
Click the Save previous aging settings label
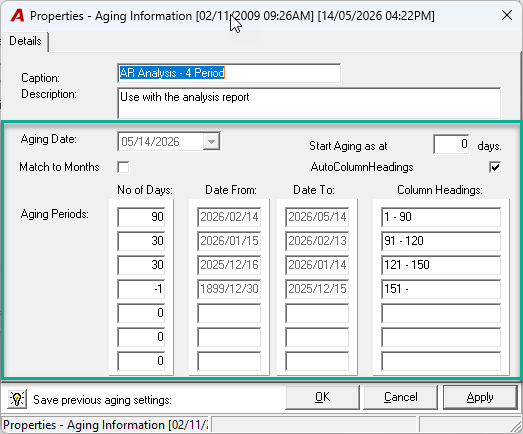click(102, 400)
